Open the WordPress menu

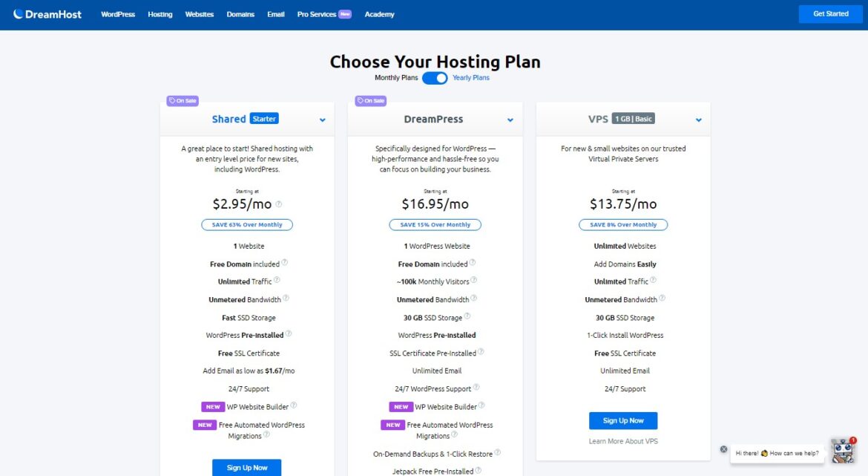(118, 14)
